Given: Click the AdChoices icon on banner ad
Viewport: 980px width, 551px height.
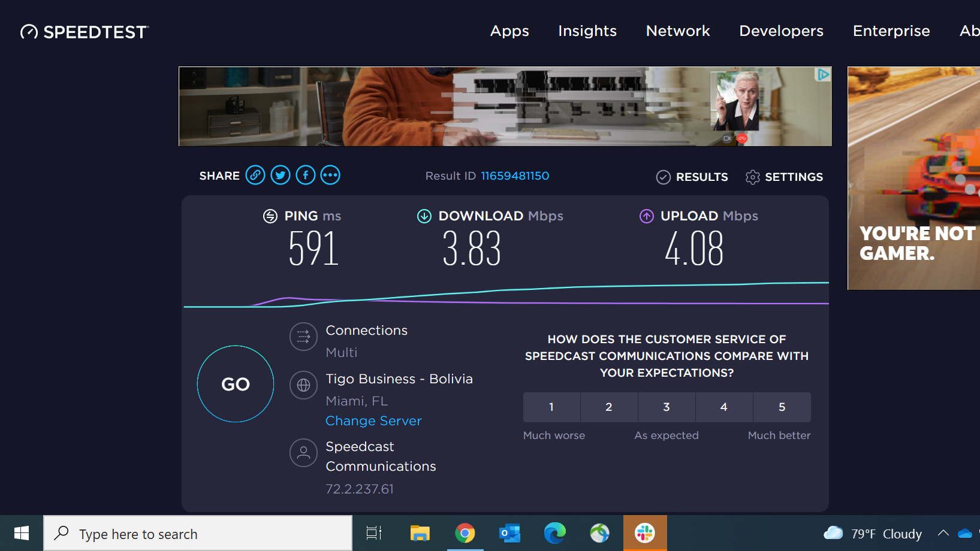Looking at the screenshot, I should pyautogui.click(x=824, y=75).
